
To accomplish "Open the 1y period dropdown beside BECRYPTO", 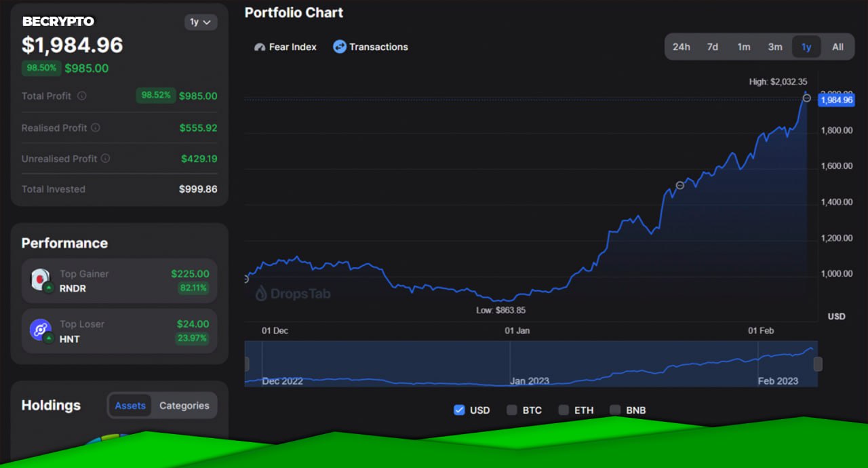I will pos(201,22).
